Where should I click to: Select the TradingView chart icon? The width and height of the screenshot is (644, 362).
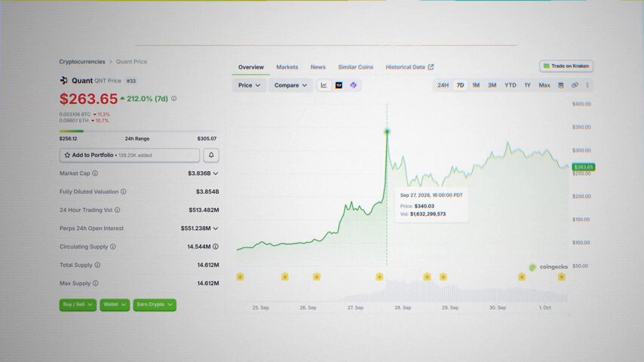(x=339, y=85)
